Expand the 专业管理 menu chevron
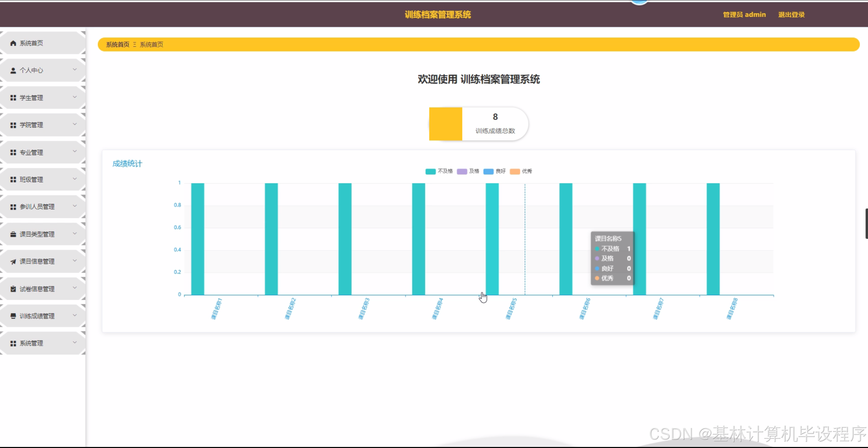The image size is (868, 448). point(75,151)
